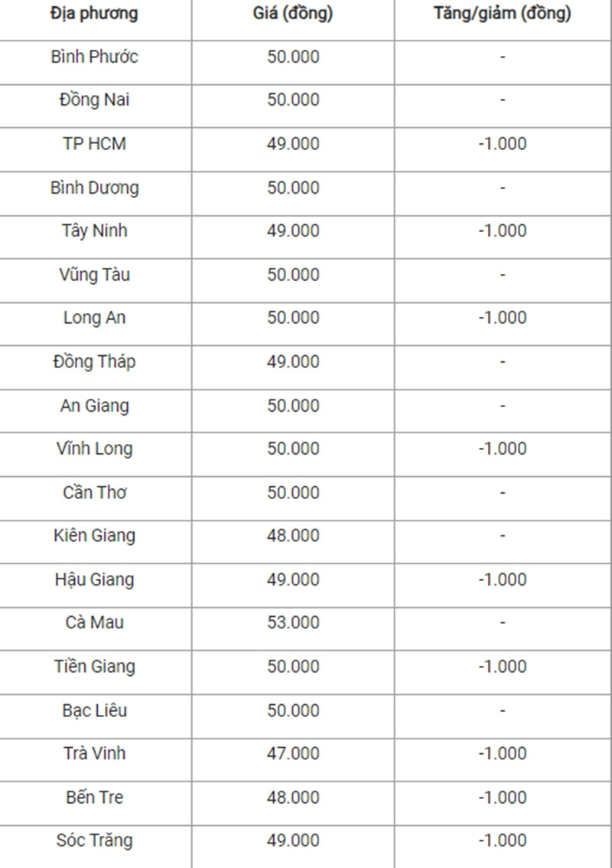Click the Bến Tre change value
This screenshot has width=612, height=868.
503,797
